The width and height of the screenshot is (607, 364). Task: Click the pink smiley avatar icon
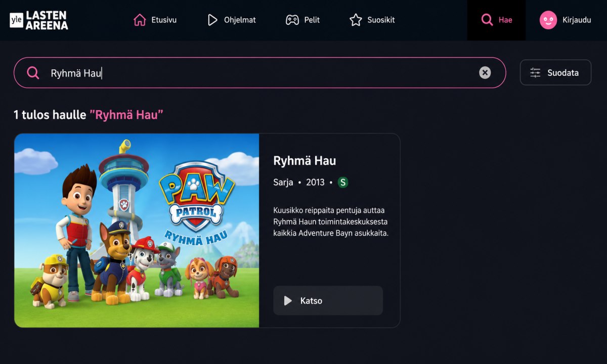point(548,20)
